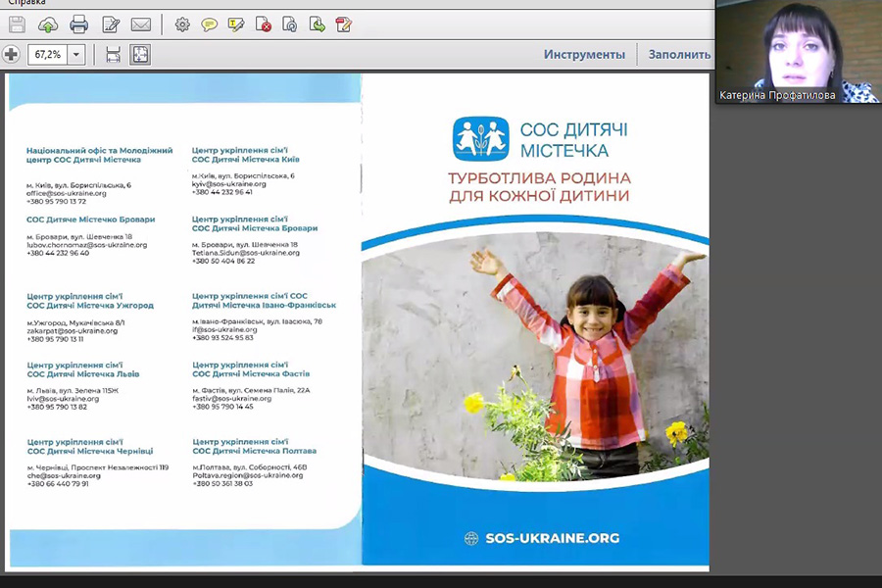Click the rotate page icon
Screen dimensions: 882x588
289,24
